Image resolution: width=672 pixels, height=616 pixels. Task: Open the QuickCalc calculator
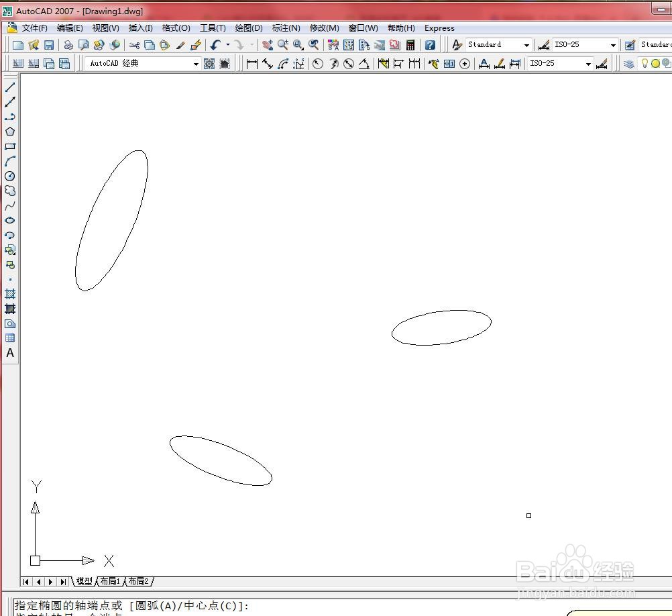coord(410,45)
